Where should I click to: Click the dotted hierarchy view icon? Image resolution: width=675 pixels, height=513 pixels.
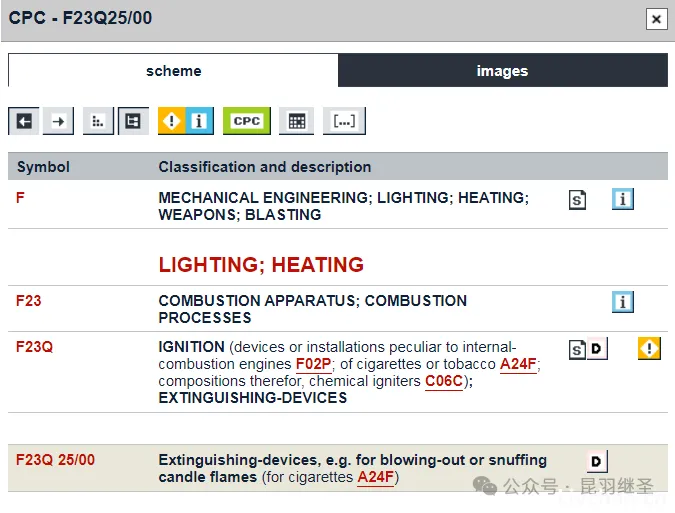[97, 121]
